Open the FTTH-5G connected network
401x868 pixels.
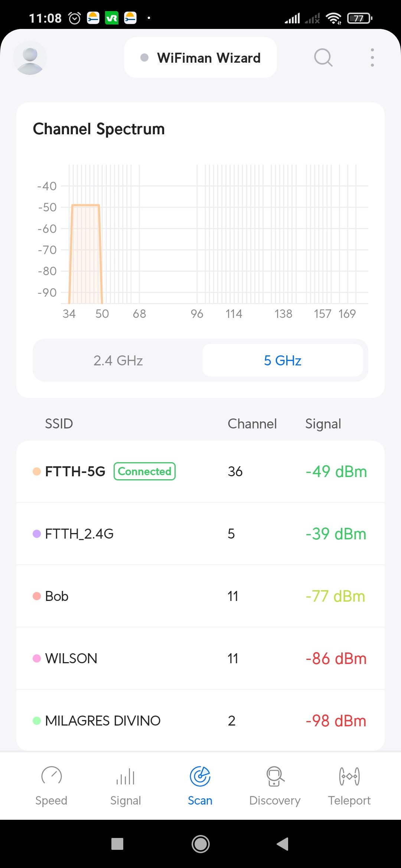[x=200, y=471]
